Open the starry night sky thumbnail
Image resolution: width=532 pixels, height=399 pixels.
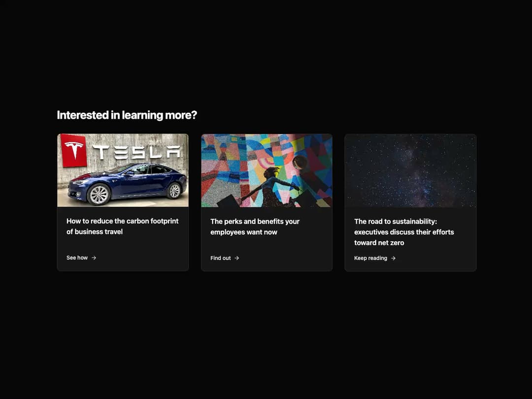pyautogui.click(x=410, y=170)
